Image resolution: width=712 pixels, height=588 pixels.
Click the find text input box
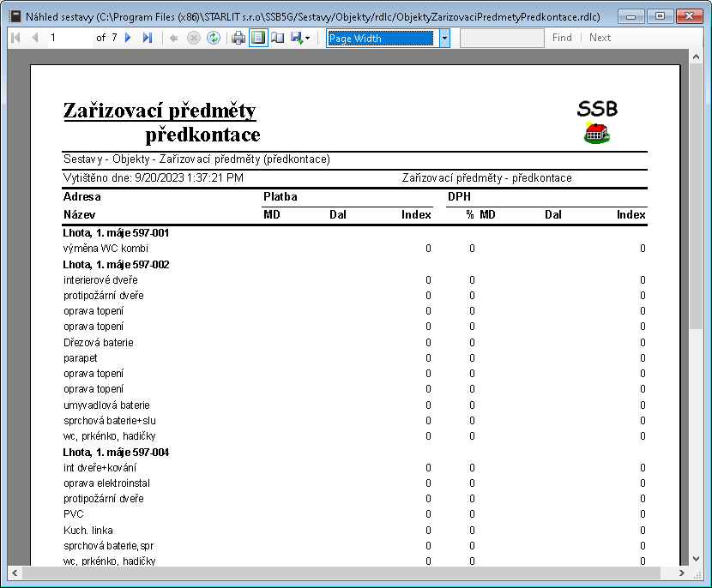(x=501, y=38)
